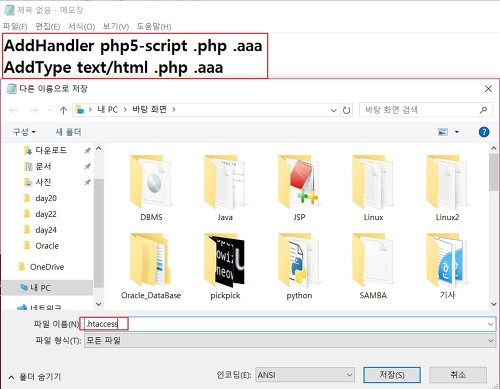Open the DBMS folder

click(151, 188)
